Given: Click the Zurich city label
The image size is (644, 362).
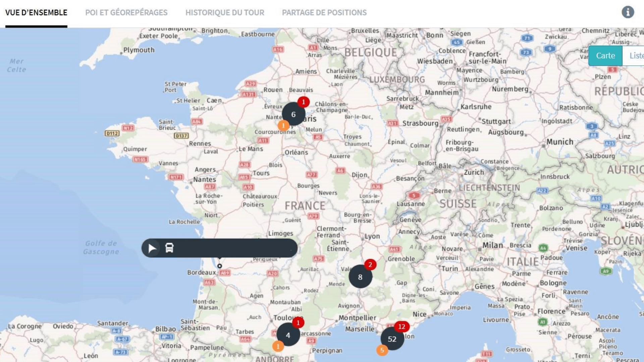Looking at the screenshot, I should click(474, 172).
